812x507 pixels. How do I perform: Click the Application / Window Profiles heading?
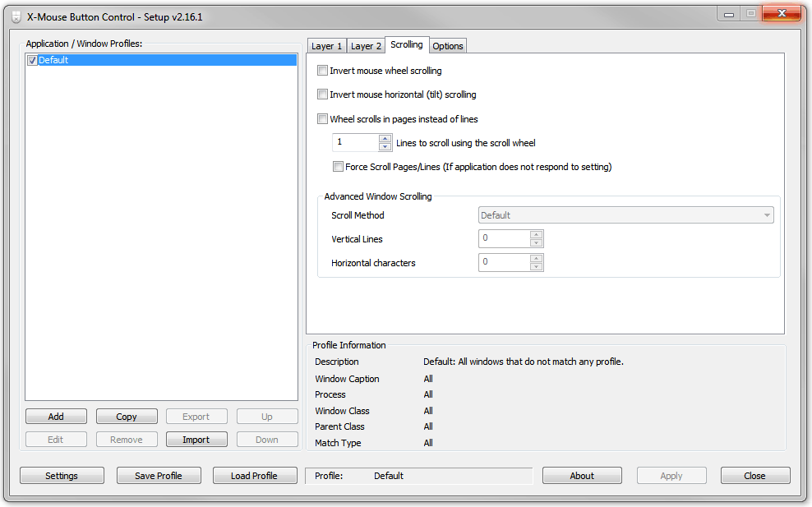tap(84, 44)
